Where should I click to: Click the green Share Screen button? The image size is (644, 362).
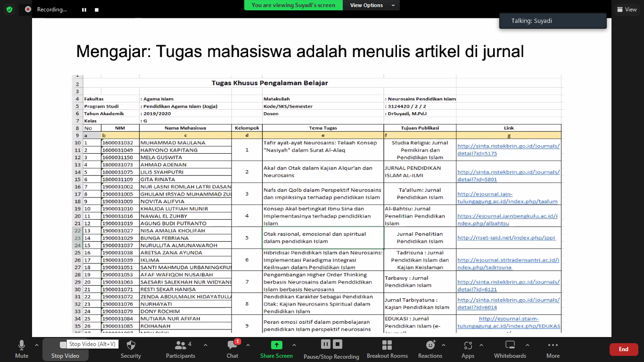(276, 349)
